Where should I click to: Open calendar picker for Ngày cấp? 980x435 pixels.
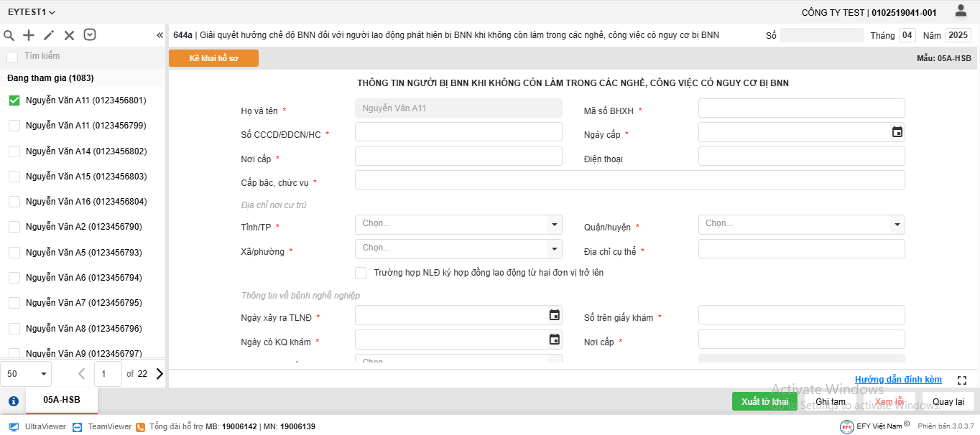point(897,132)
